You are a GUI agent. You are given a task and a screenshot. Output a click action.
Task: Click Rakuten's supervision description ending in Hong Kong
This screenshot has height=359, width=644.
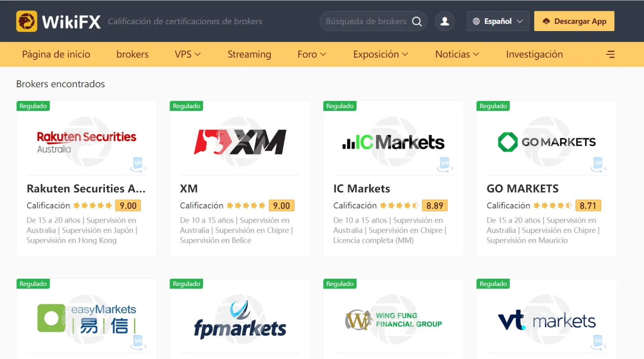[x=82, y=230]
